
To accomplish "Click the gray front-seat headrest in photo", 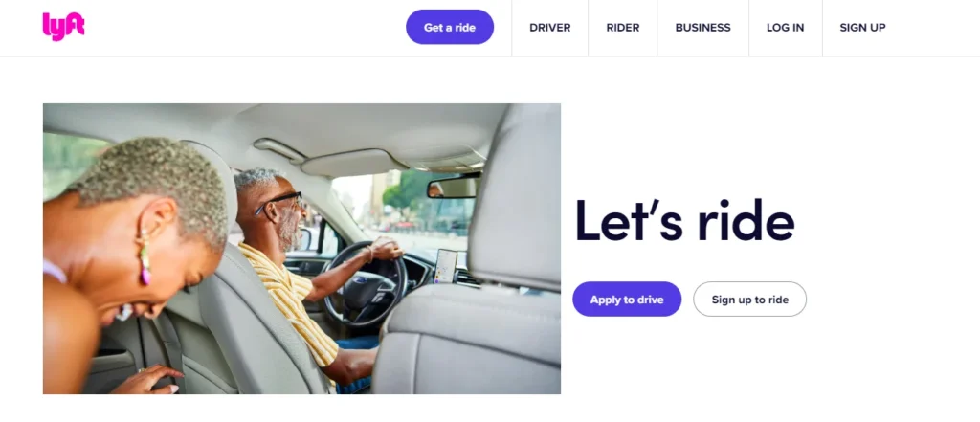I will click(516, 197).
